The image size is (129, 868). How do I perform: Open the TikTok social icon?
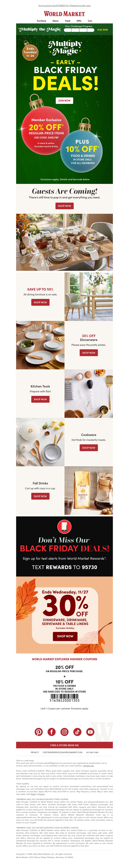click(77, 731)
